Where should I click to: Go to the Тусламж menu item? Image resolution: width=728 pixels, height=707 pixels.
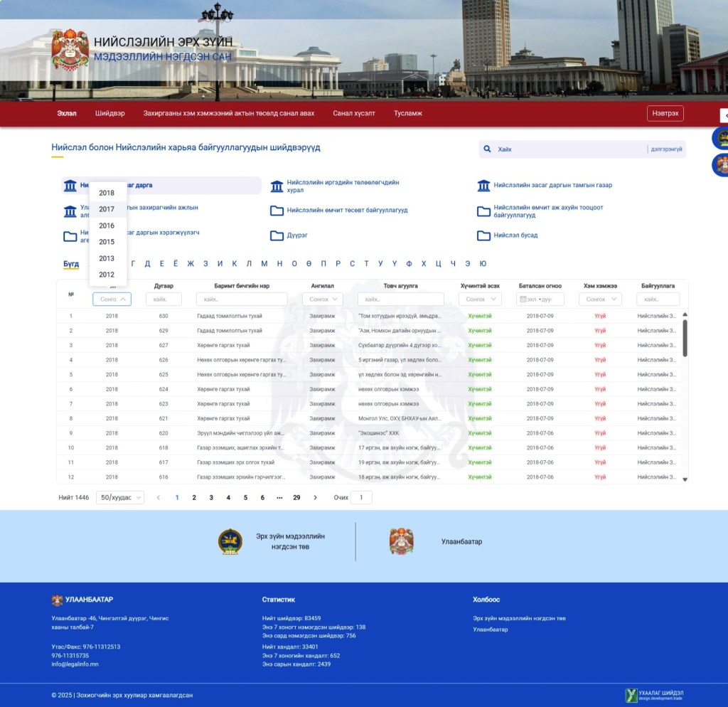pyautogui.click(x=407, y=113)
